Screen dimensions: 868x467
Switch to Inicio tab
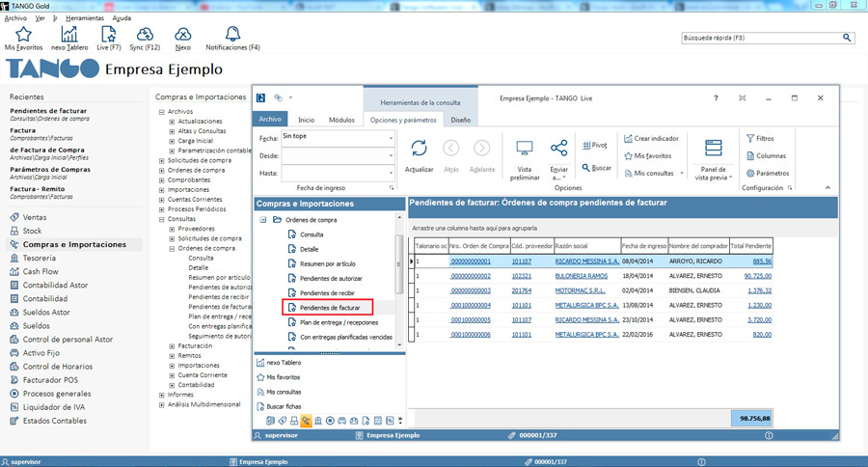tap(306, 120)
